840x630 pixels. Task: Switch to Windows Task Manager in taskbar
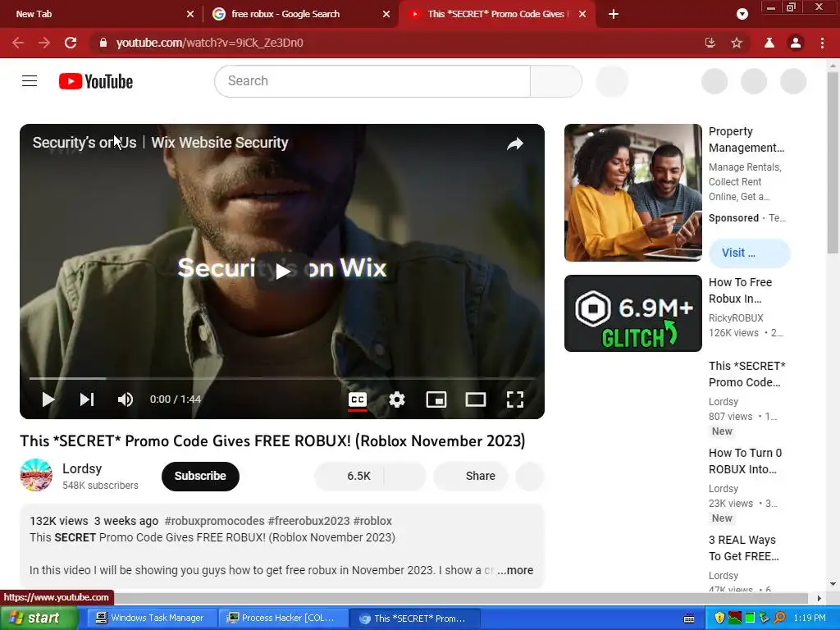coord(150,619)
